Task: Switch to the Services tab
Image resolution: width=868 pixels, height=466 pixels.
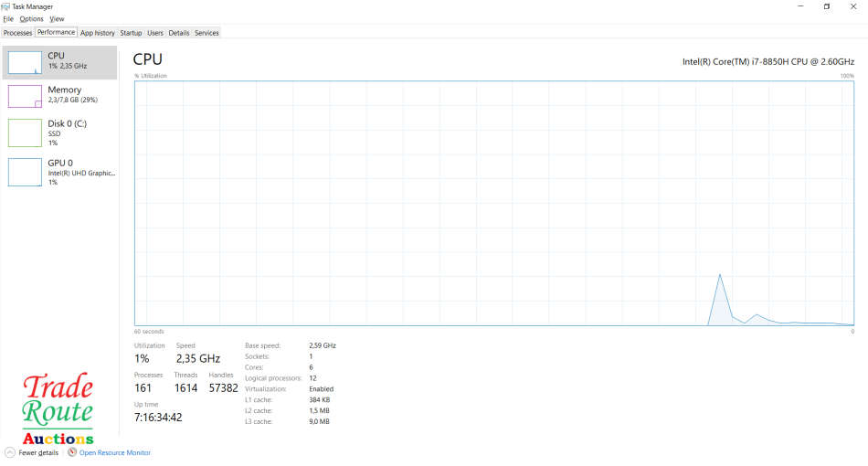Action: click(206, 33)
